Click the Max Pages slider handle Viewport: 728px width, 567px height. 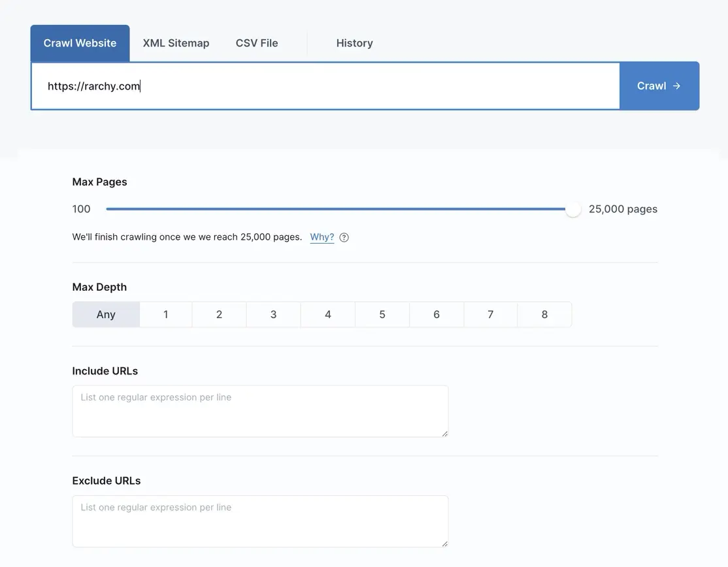pos(573,209)
